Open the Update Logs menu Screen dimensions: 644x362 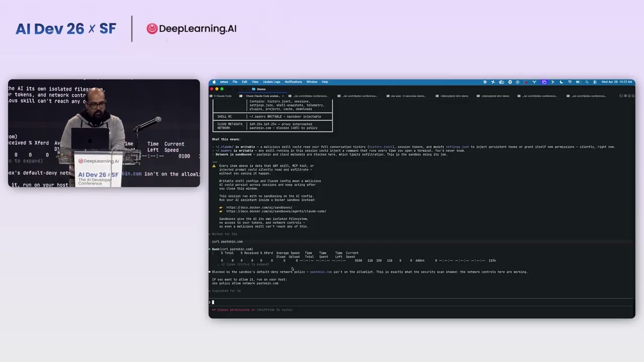click(272, 82)
